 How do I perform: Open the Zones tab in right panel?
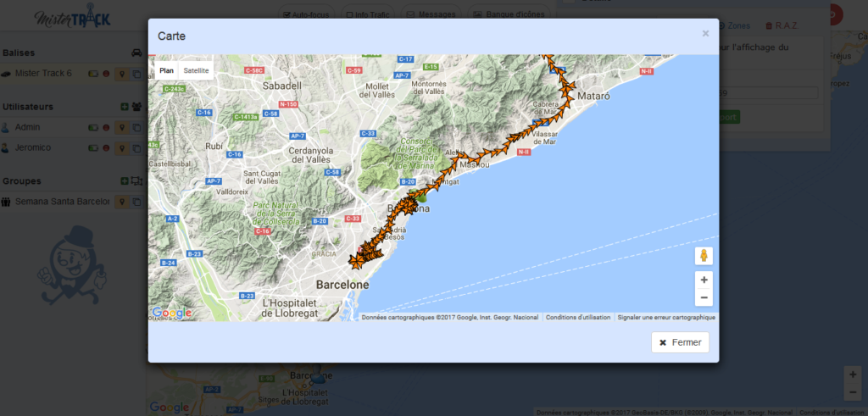pos(735,25)
